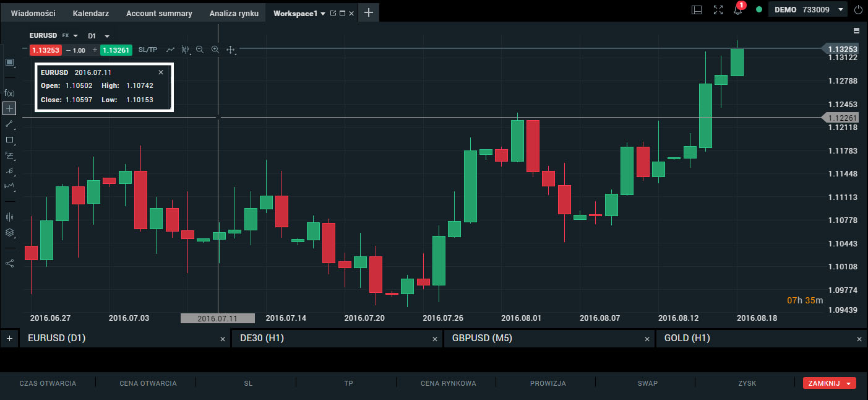Open the layers objects icon
The height and width of the screenshot is (400, 868).
coord(9,233)
